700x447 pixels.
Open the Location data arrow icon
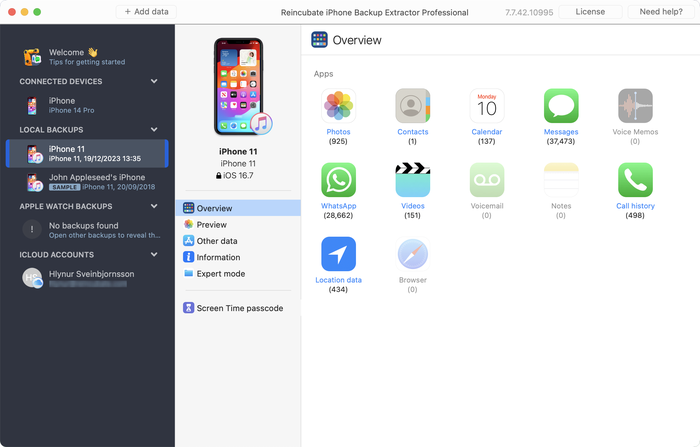(338, 254)
